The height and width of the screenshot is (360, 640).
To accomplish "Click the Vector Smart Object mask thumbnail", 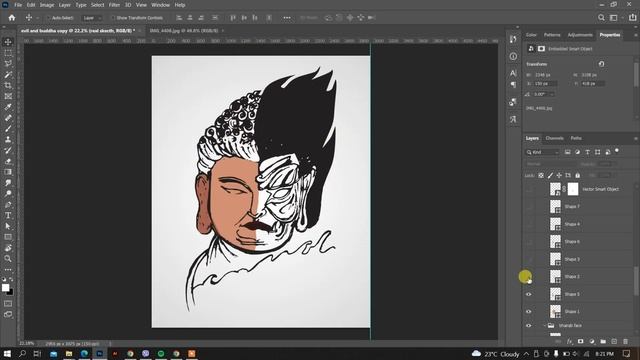I will (573, 189).
